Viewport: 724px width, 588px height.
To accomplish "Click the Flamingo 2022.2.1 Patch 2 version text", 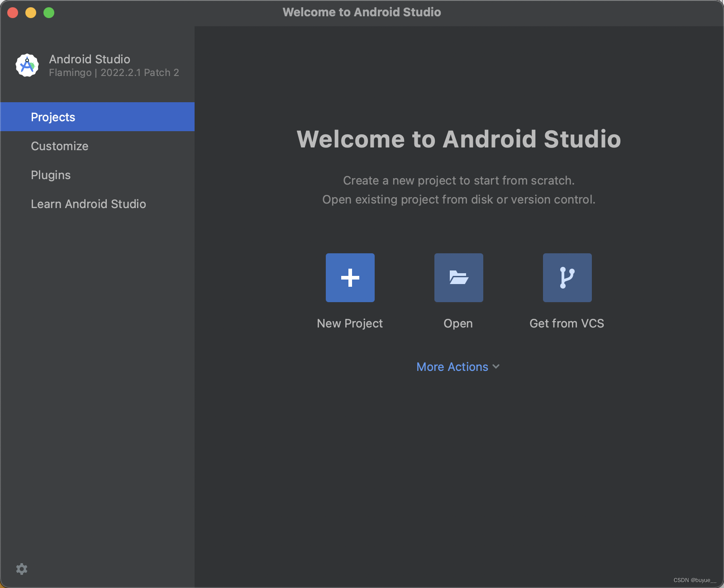I will pos(114,73).
